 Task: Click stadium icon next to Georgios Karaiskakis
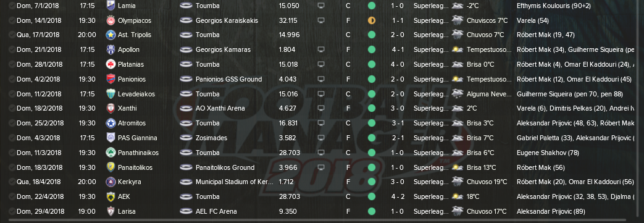pyautogui.click(x=186, y=20)
